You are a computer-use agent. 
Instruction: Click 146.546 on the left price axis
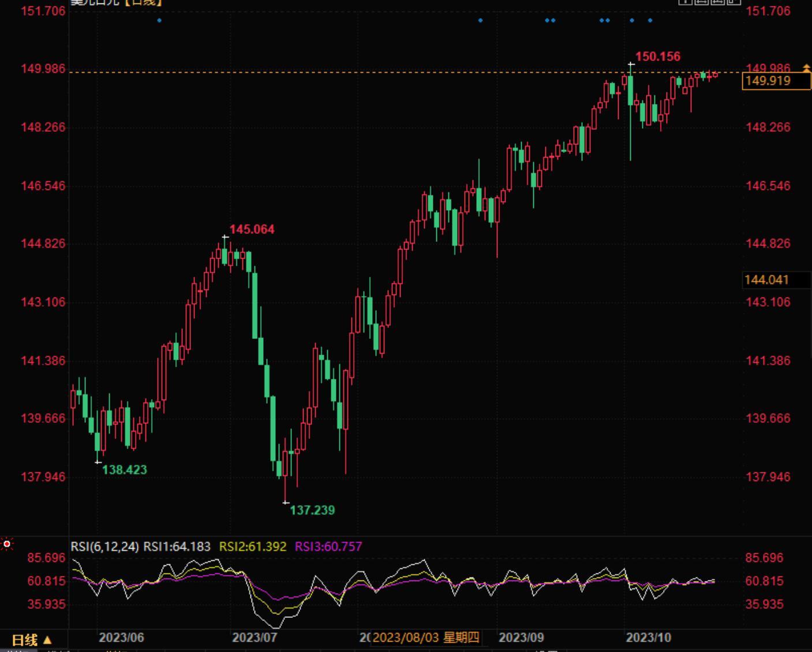tap(43, 186)
